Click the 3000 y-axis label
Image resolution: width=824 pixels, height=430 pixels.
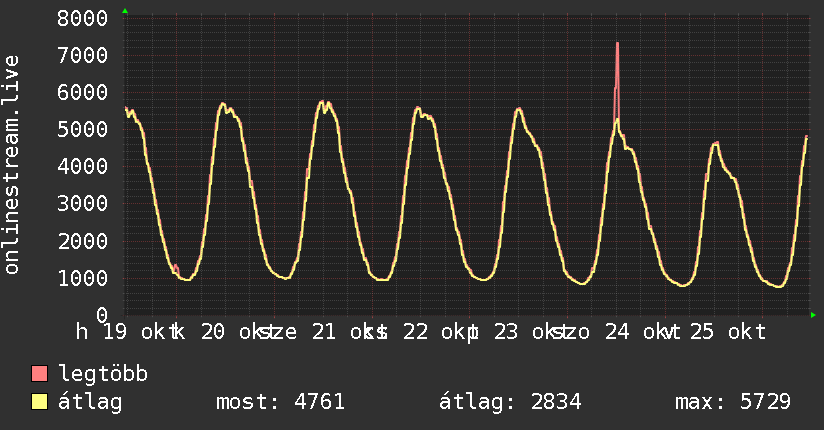point(83,204)
